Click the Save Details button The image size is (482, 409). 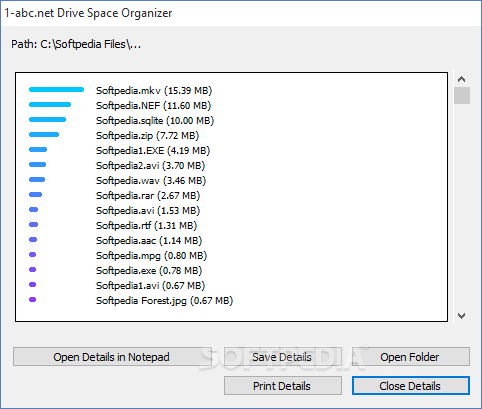[x=282, y=357]
